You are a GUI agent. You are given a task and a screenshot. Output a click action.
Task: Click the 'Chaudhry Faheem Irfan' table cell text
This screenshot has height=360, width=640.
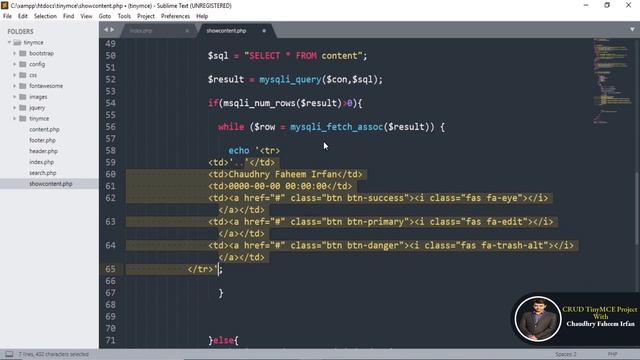click(282, 174)
